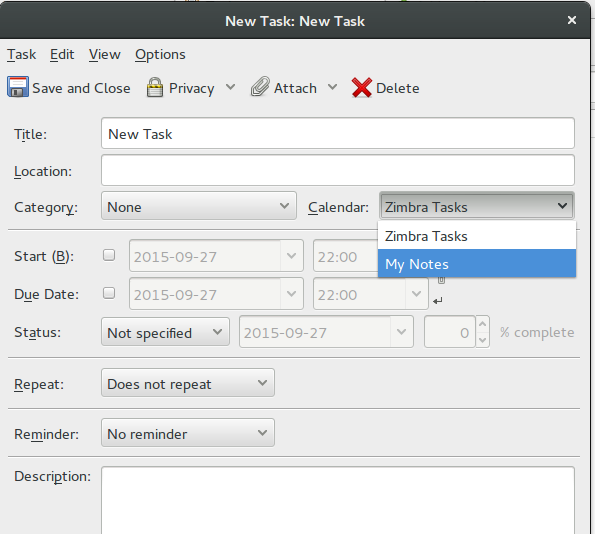The height and width of the screenshot is (534, 595).
Task: Click the red X Delete icon
Action: (x=362, y=88)
